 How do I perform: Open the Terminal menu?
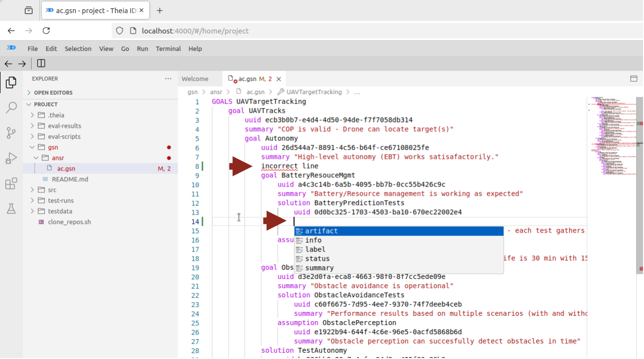[x=168, y=49]
